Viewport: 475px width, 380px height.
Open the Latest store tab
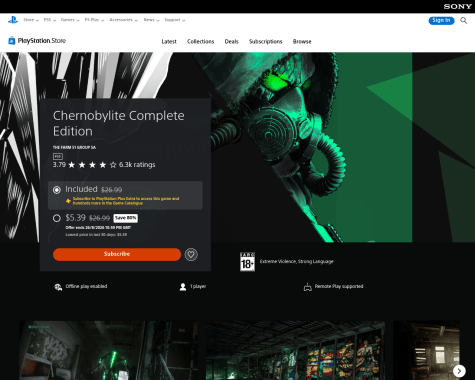169,42
